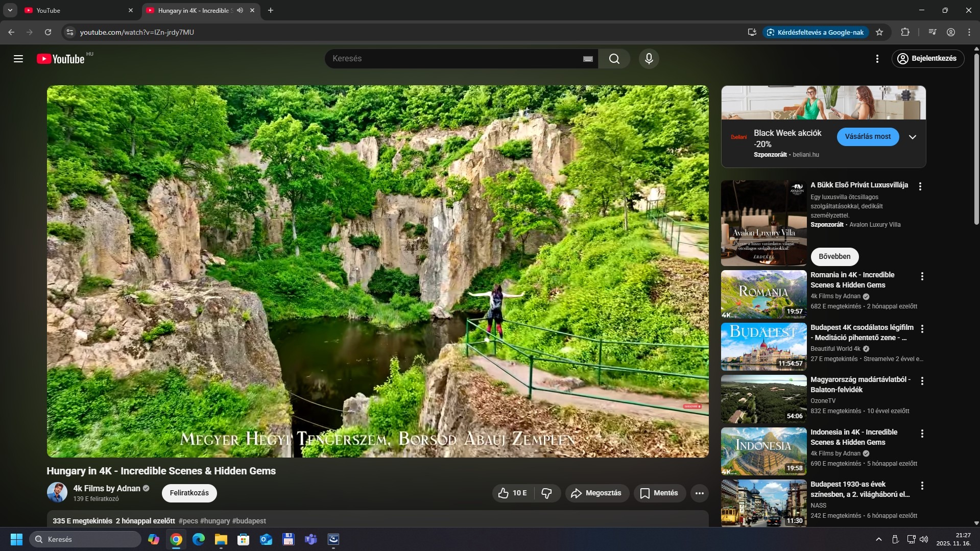Click the voice search microphone icon
Image resolution: width=980 pixels, height=551 pixels.
649,59
